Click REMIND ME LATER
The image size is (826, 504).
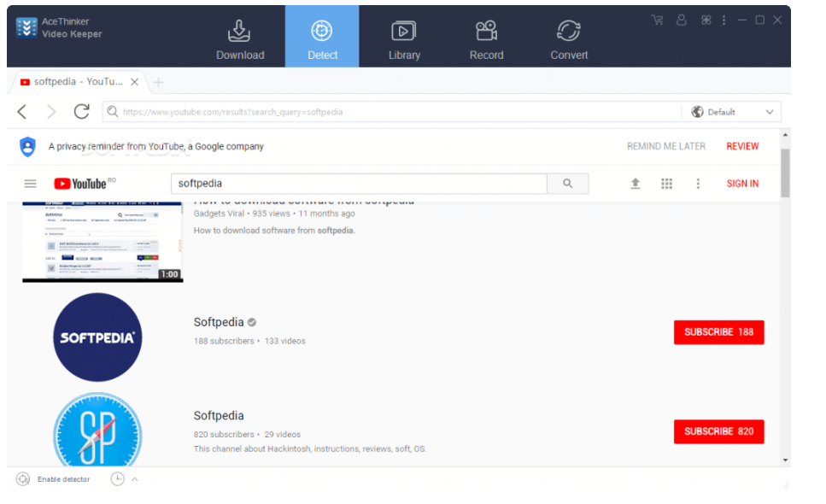[x=666, y=146]
